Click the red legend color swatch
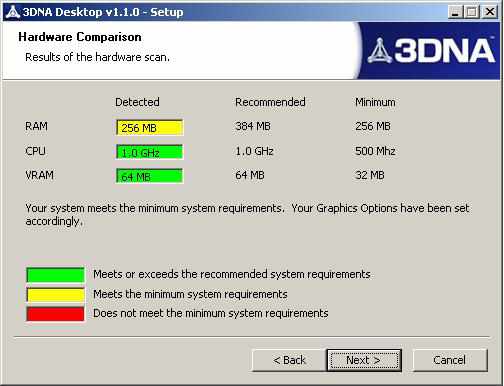This screenshot has width=504, height=386. coord(55,314)
